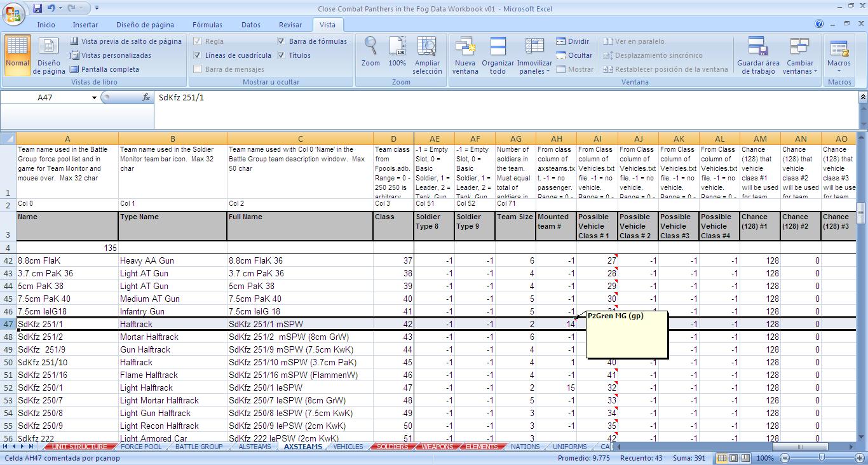The width and height of the screenshot is (868, 465).
Task: Select page layout view in status bar
Action: coord(733,458)
